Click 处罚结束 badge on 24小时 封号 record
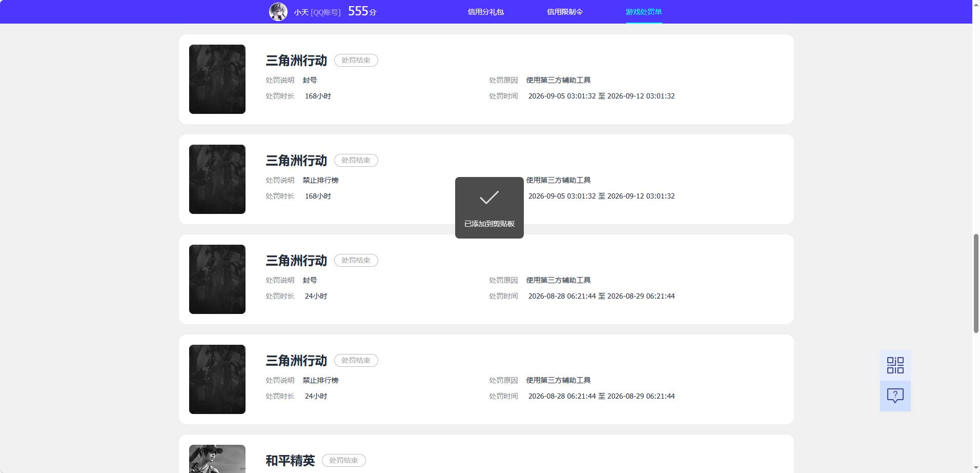 click(x=356, y=261)
